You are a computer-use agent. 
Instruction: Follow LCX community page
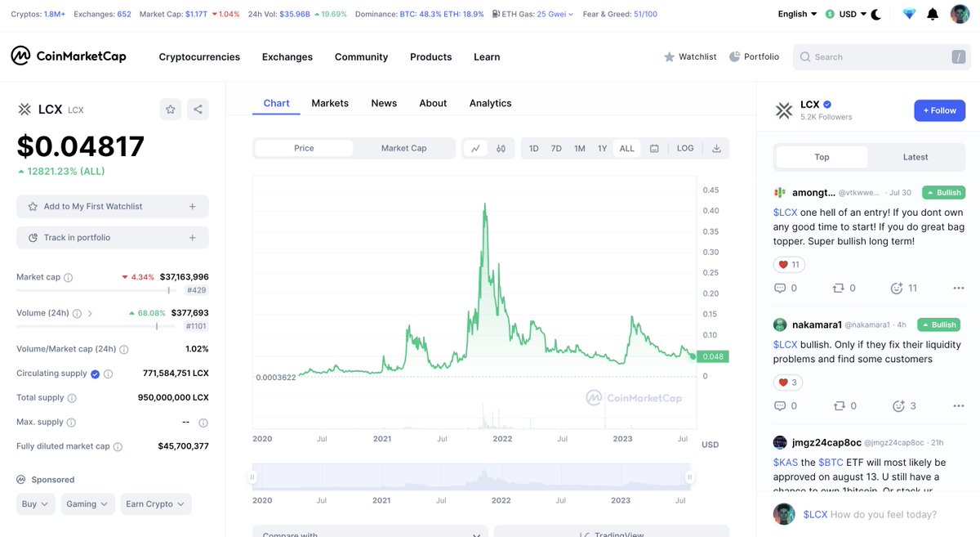click(939, 110)
